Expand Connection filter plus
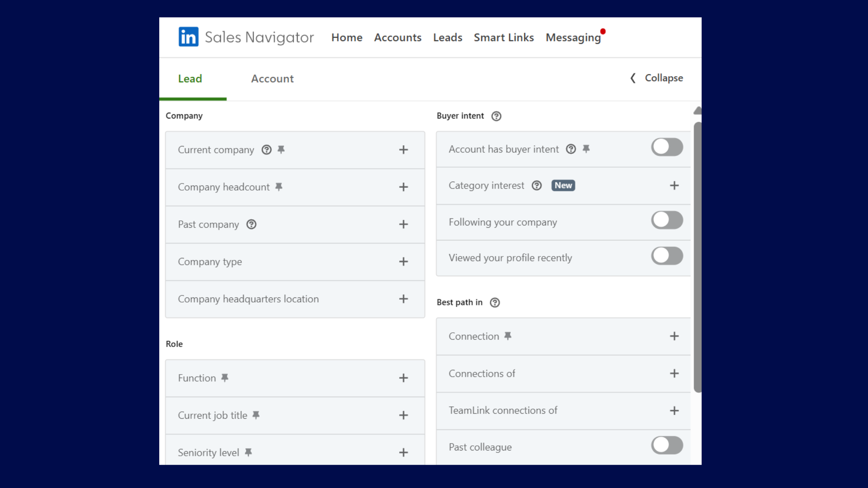 pyautogui.click(x=674, y=336)
